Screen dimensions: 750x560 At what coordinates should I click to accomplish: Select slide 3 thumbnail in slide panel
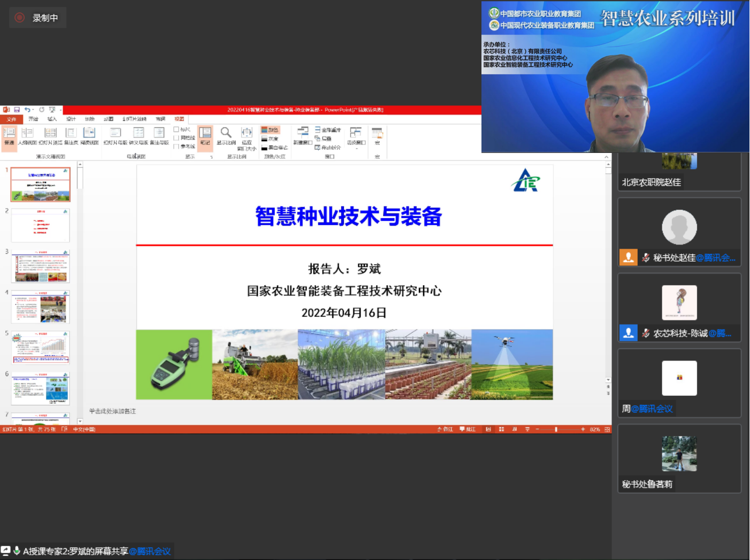click(41, 266)
